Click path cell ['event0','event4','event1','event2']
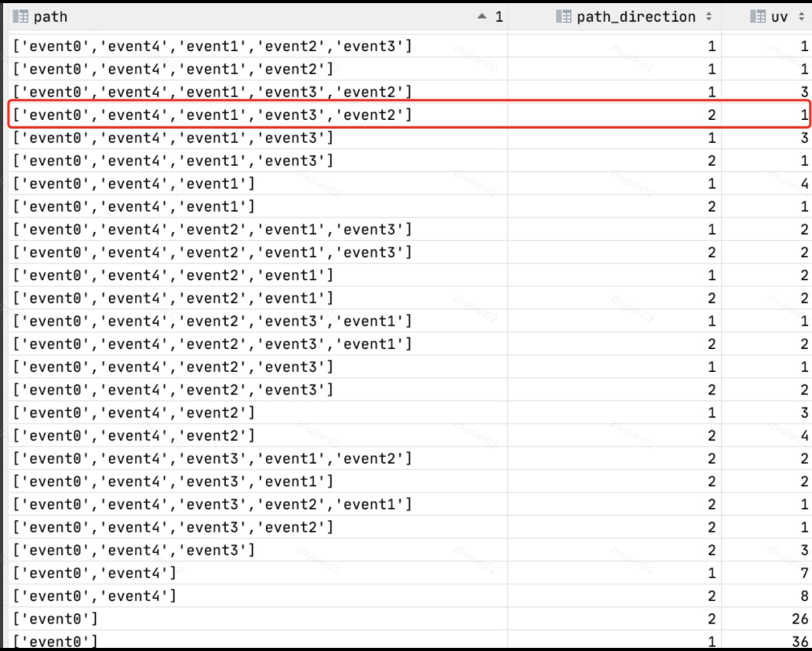 click(173, 70)
